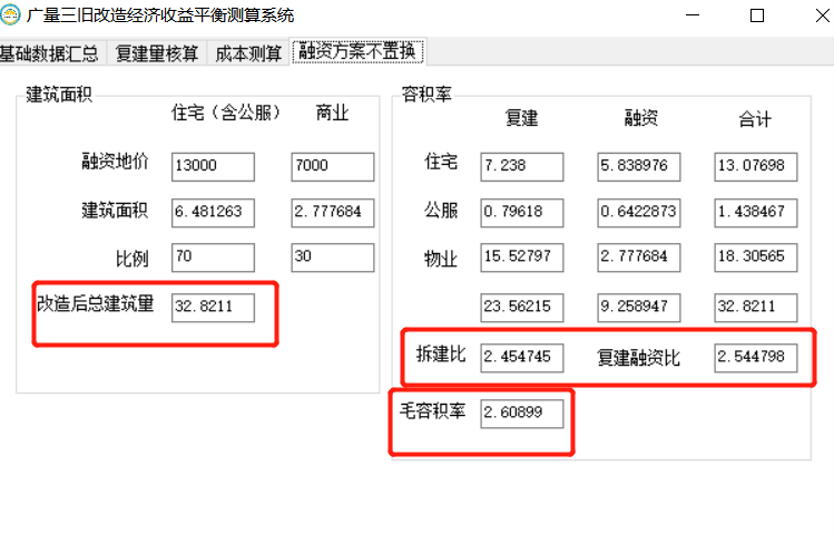Click the 公服 合计 field showing 1.438467

click(x=755, y=212)
